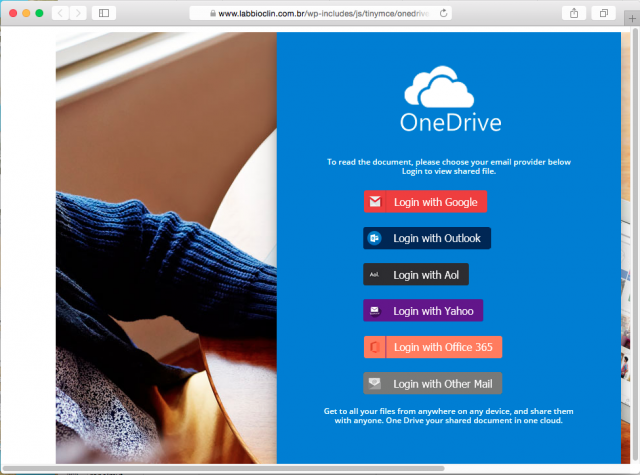Minimize the Safari window
The image size is (640, 475).
(x=26, y=13)
